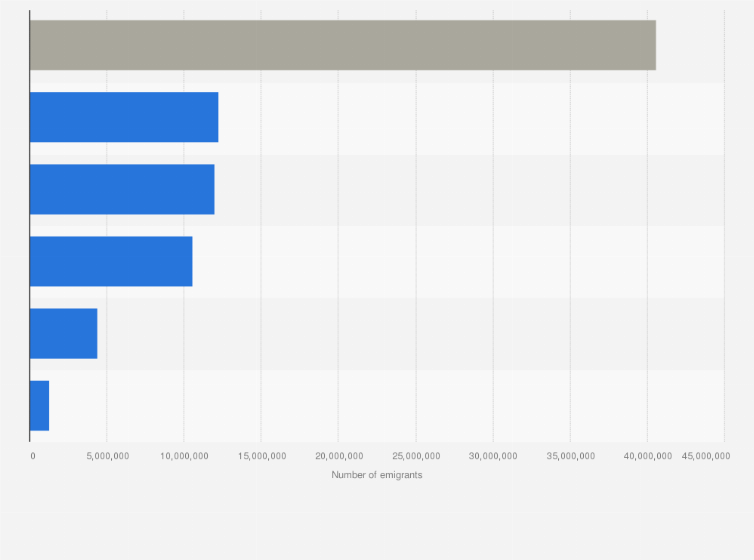Click the '25,000,000' axis label

coord(416,456)
